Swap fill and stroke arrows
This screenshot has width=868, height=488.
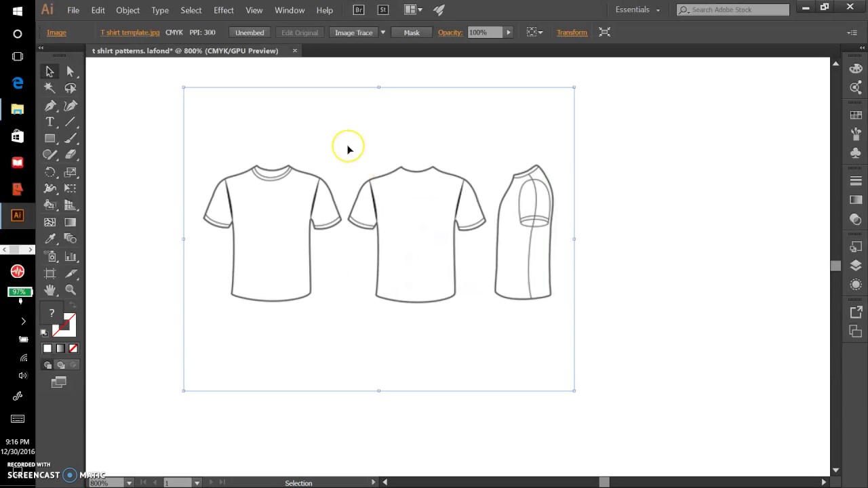(x=74, y=306)
